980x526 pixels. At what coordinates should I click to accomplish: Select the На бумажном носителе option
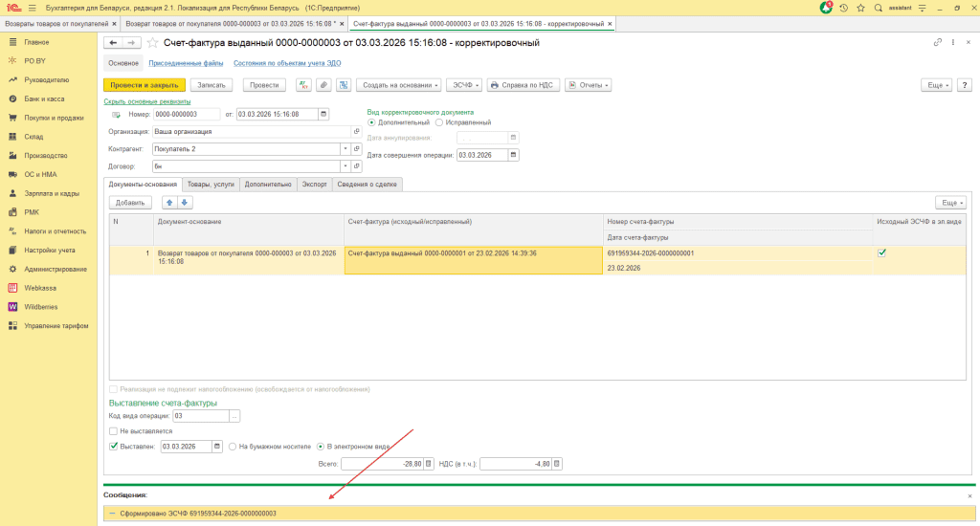click(232, 447)
